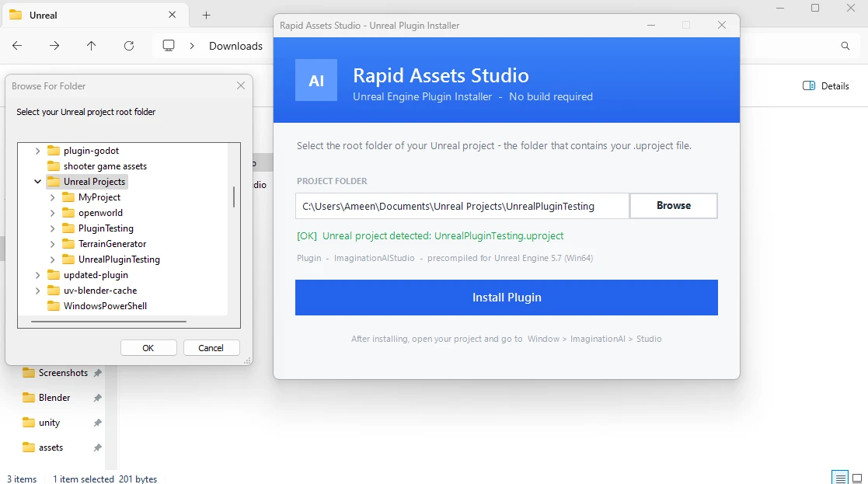Click the Browse For Folder resize grip

tap(247, 360)
